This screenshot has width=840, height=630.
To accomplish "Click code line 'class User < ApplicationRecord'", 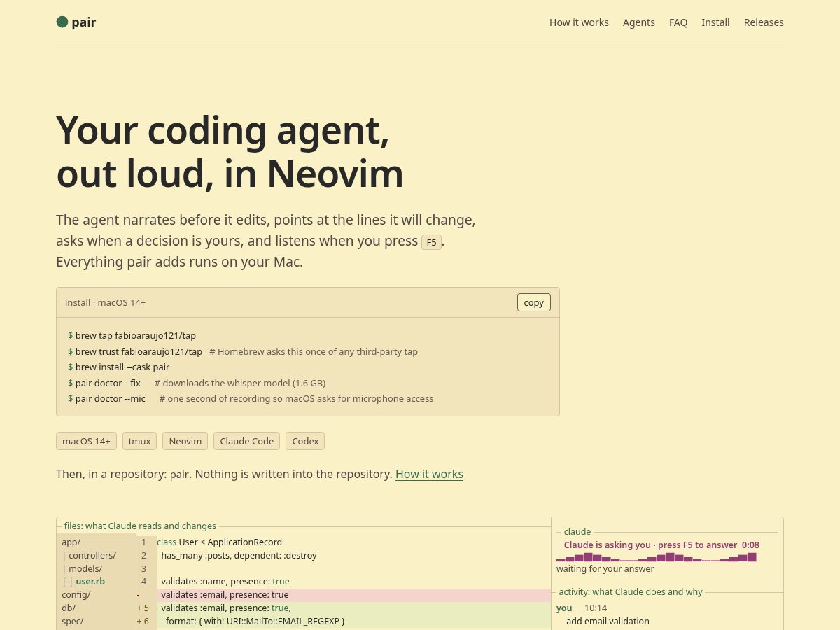I will (x=219, y=542).
